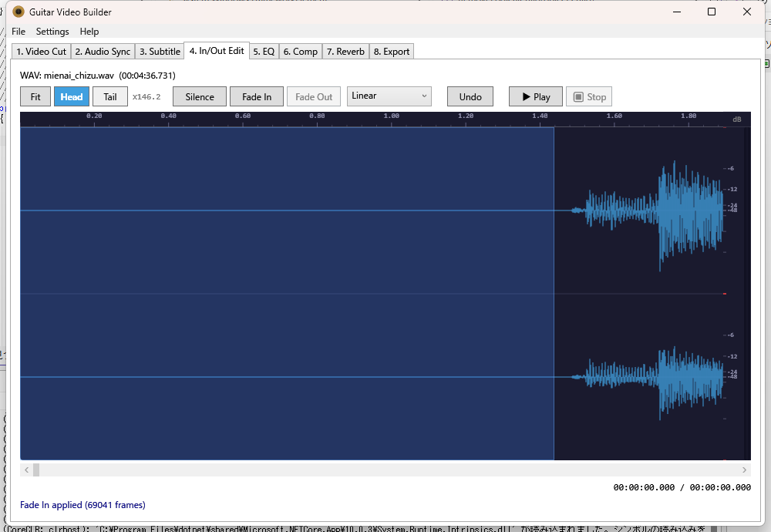Open the File menu
Viewport: 771px width, 532px height.
pos(19,32)
